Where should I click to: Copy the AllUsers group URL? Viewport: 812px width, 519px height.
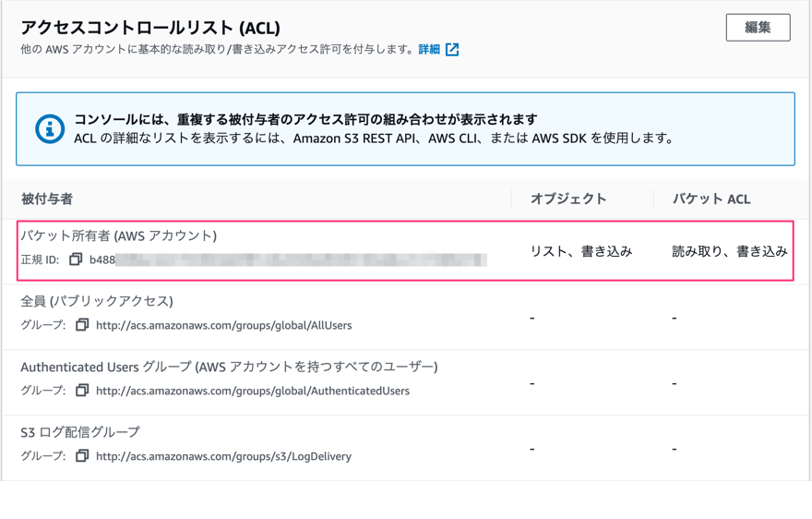click(x=82, y=325)
